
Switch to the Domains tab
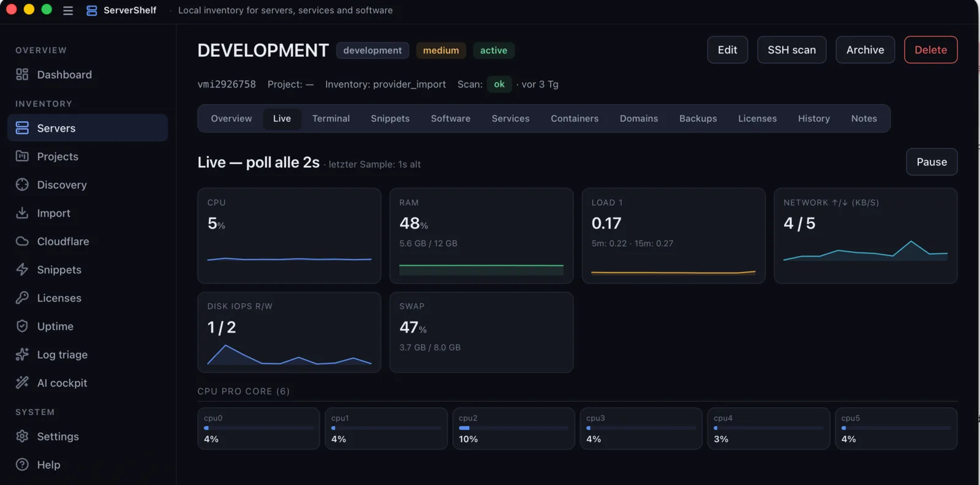(639, 118)
